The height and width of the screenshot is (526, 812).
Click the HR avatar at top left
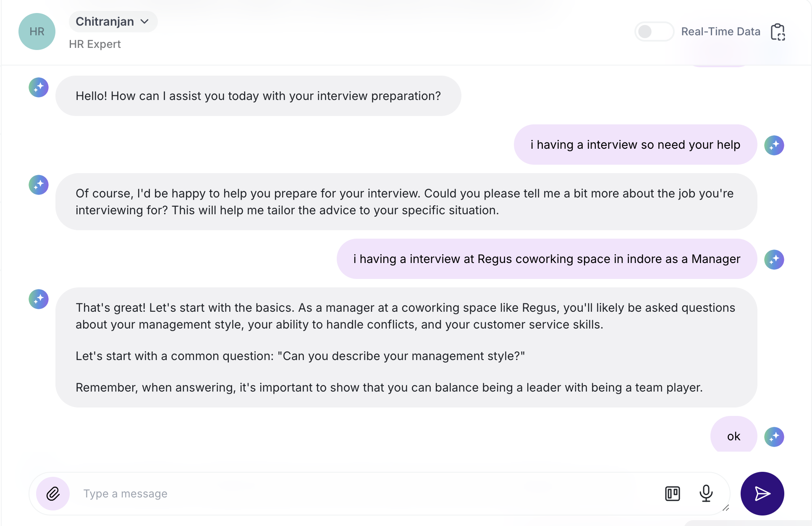pos(37,32)
